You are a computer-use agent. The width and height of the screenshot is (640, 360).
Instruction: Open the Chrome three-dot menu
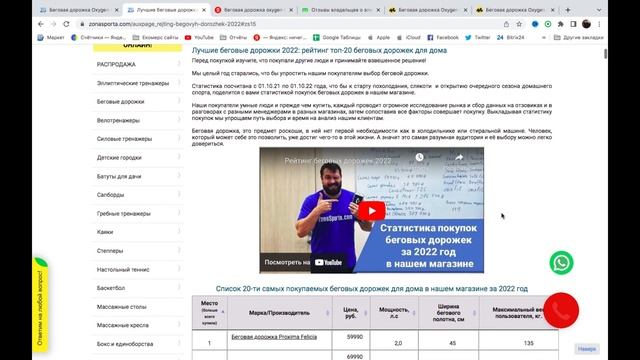pyautogui.click(x=599, y=24)
